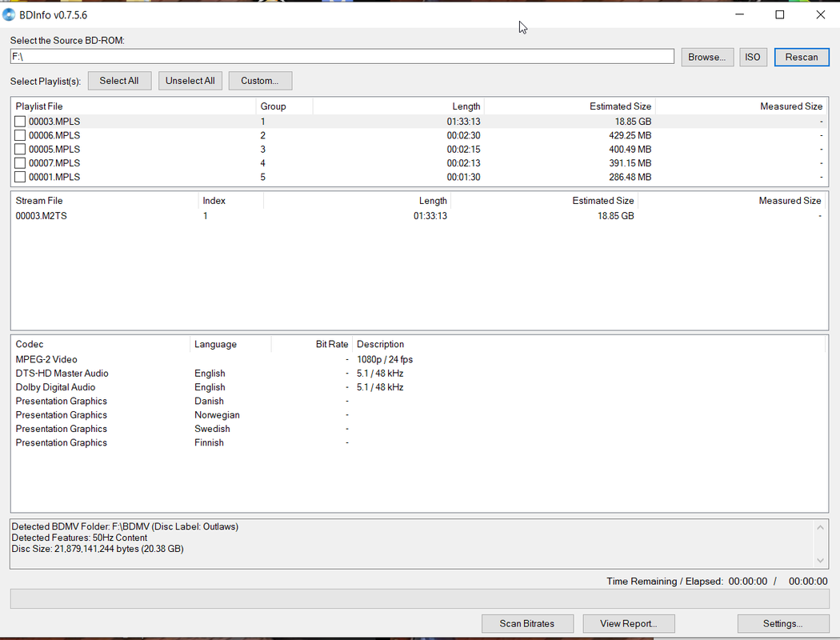840x640 pixels.
Task: Sort playlists by Measured Size column header
Action: pos(742,106)
